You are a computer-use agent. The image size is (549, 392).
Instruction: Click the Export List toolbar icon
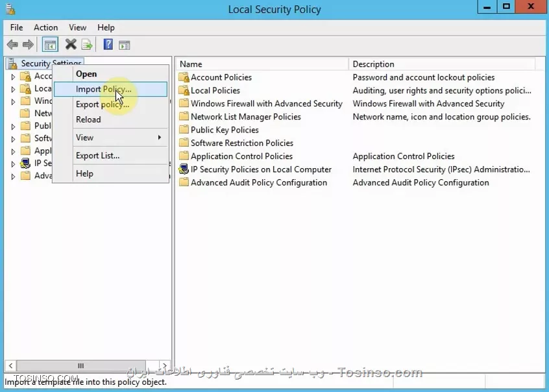(x=87, y=45)
